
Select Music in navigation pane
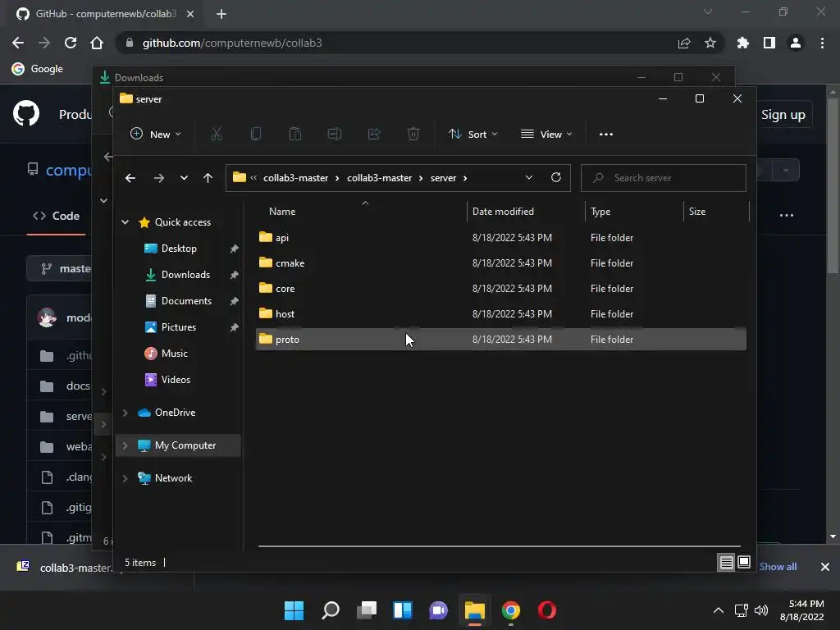click(x=174, y=354)
